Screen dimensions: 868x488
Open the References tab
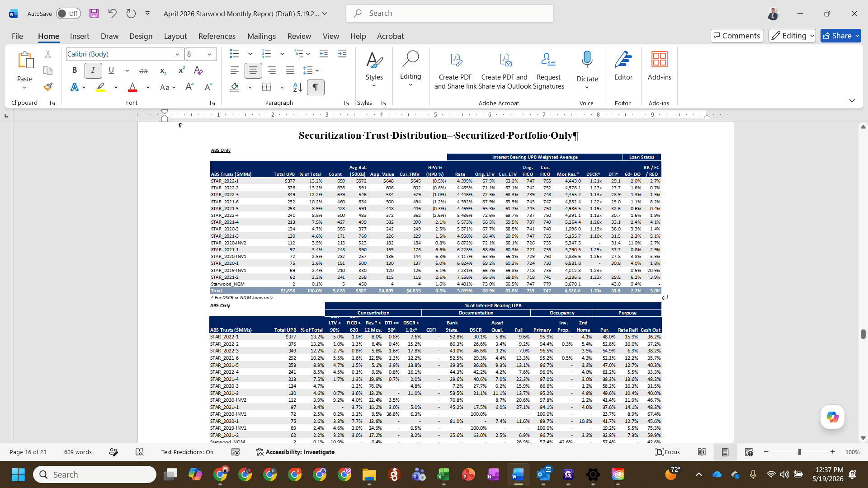[217, 36]
